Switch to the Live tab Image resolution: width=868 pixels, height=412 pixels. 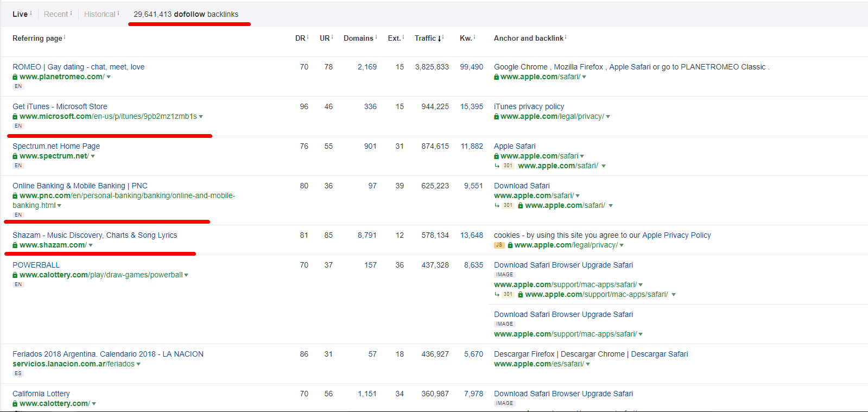pos(20,14)
